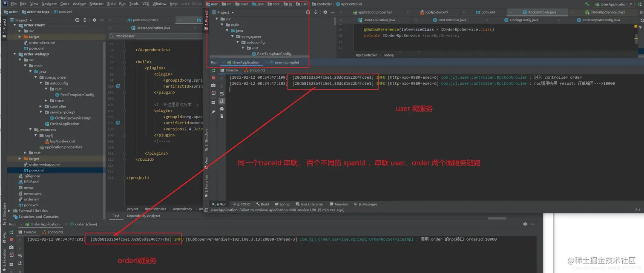
Task: Hide the user Project panel
Action: (x=332, y=12)
